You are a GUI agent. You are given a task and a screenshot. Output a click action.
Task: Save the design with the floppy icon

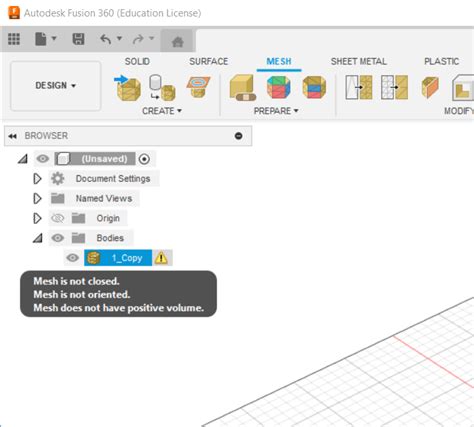78,39
